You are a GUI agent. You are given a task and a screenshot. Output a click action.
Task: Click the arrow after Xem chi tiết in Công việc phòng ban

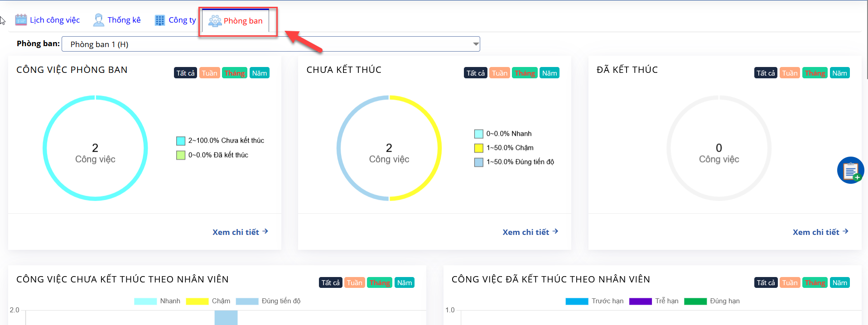click(265, 231)
